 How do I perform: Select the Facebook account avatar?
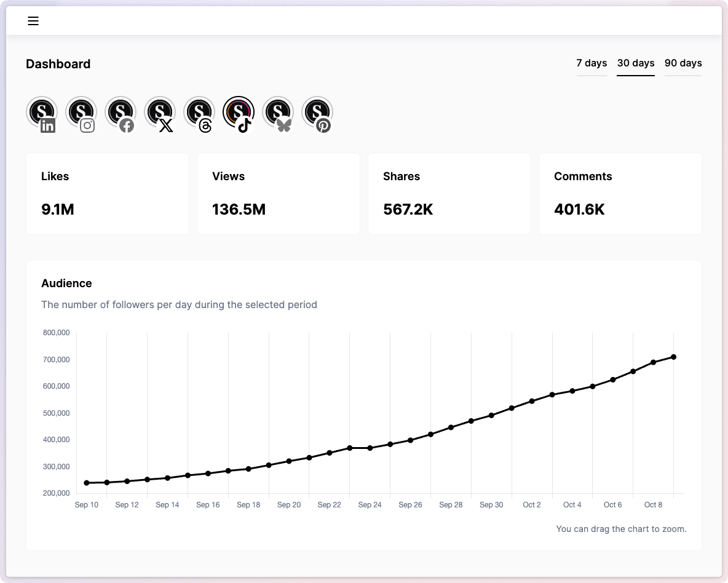(121, 113)
